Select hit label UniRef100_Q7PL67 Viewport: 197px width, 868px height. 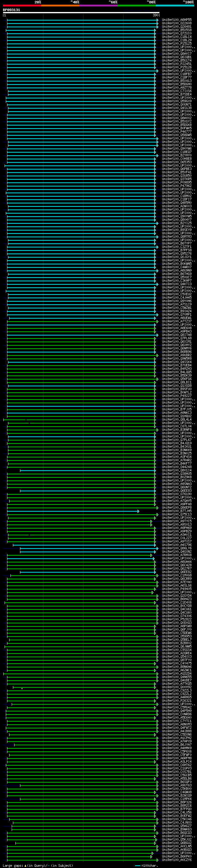(177, 440)
